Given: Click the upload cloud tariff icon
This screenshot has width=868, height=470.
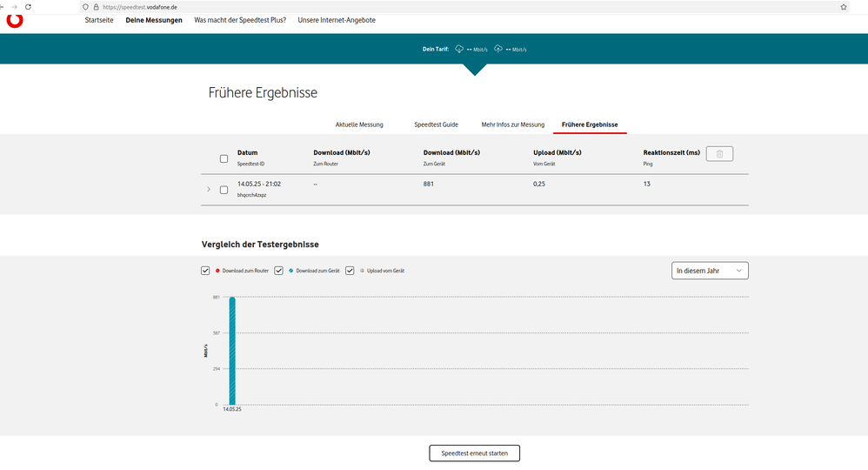Looking at the screenshot, I should (497, 49).
